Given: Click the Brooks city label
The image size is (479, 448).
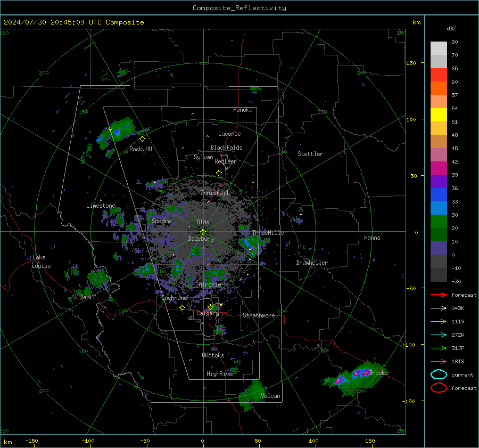Looking at the screenshot, I should (379, 373).
